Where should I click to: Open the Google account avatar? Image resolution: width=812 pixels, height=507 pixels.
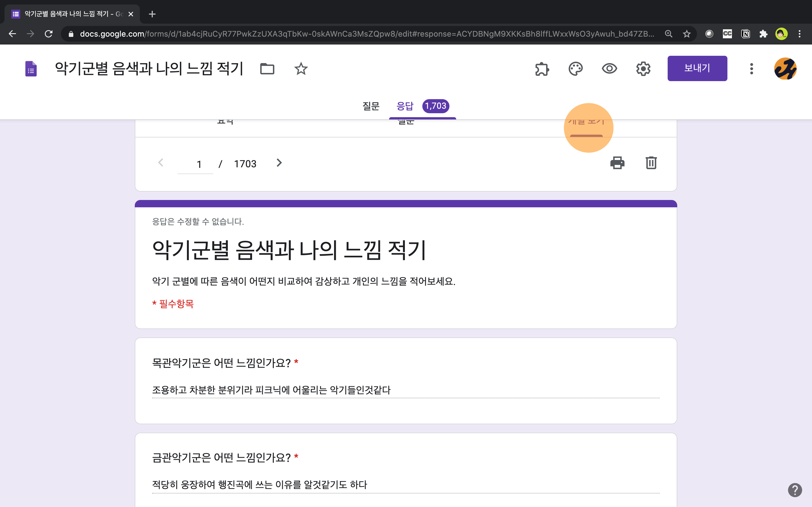pos(785,69)
